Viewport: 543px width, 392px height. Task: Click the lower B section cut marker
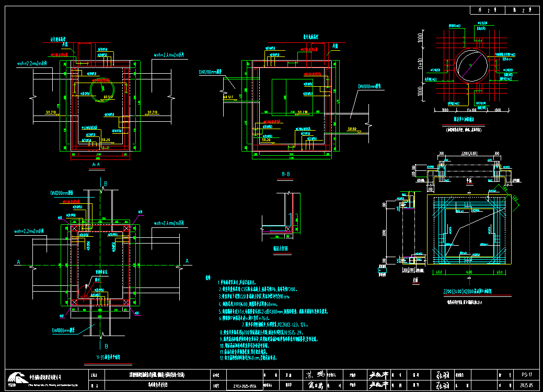(x=106, y=346)
